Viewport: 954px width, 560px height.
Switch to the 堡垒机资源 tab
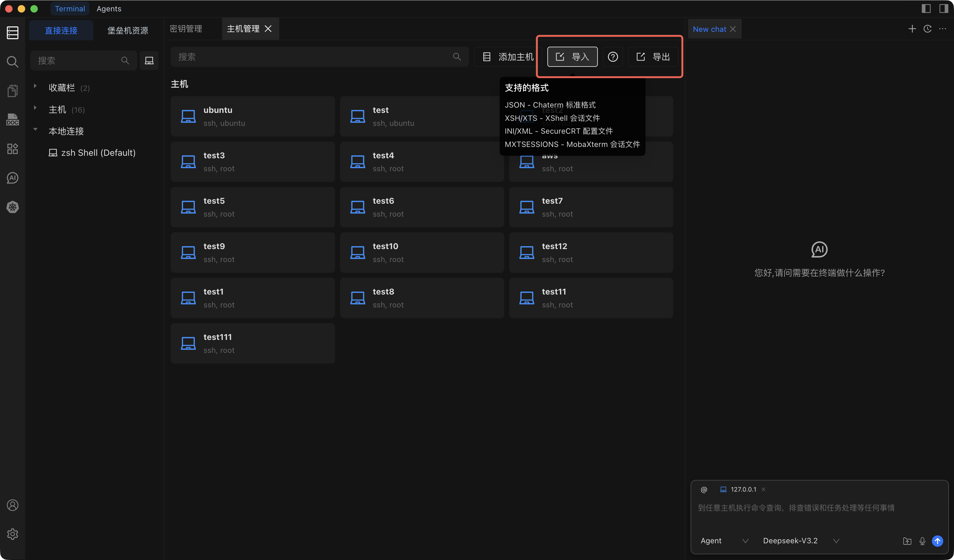point(127,30)
